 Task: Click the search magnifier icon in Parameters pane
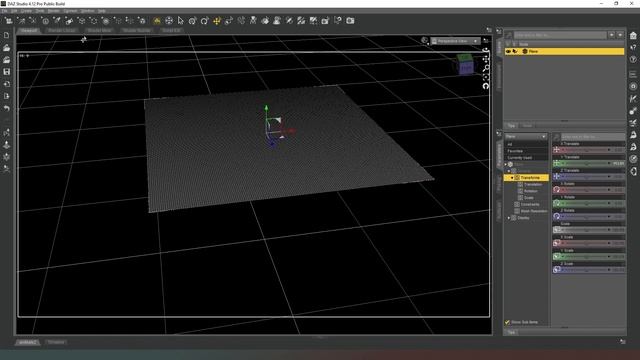556,137
